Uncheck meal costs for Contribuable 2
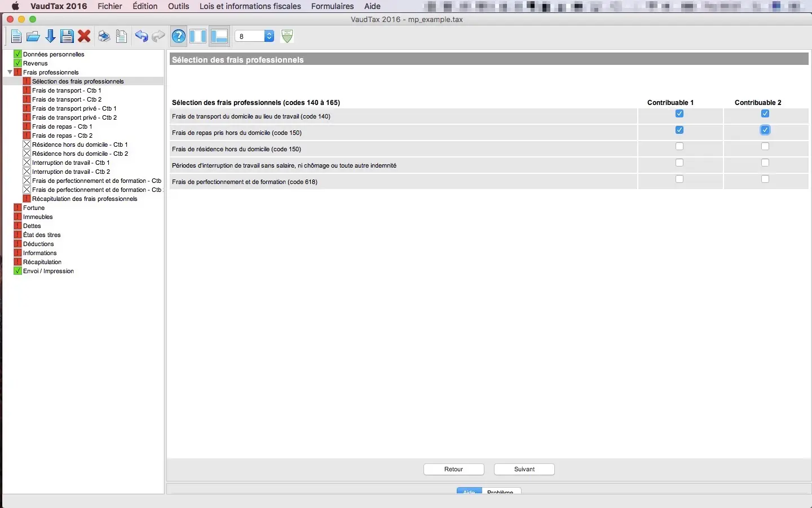This screenshot has width=812, height=508. [765, 130]
